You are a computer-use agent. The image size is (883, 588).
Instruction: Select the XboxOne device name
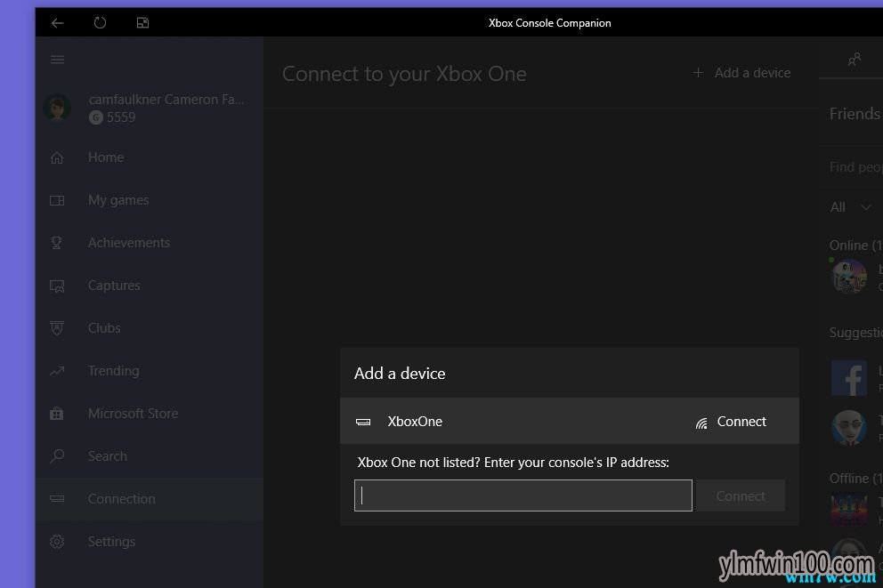415,422
